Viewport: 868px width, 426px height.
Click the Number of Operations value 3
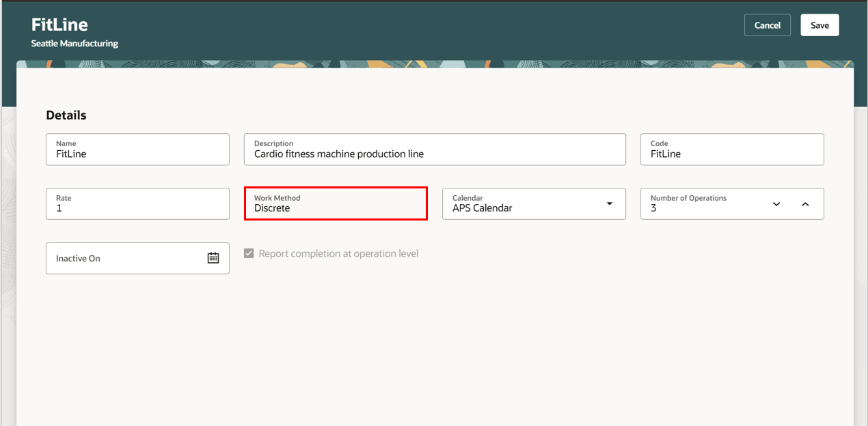653,208
